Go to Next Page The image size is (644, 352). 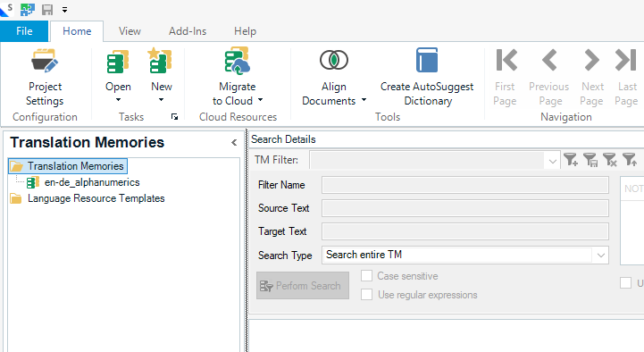tap(592, 77)
